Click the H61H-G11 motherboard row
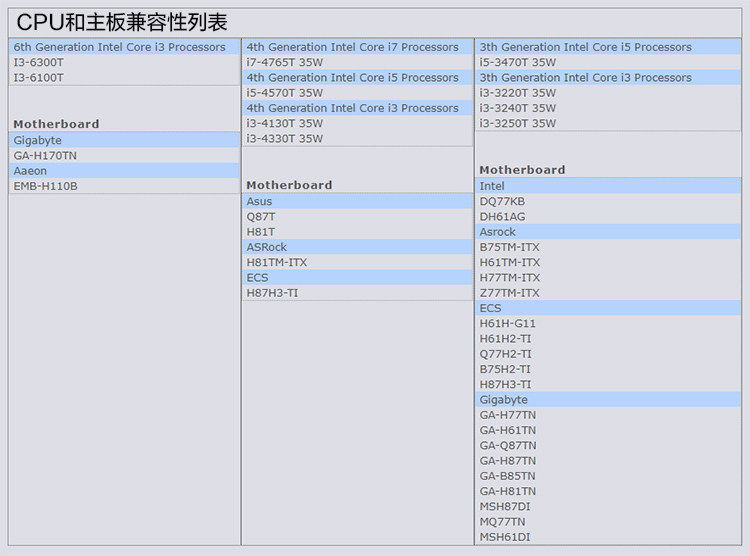The width and height of the screenshot is (750, 556). 608,324
